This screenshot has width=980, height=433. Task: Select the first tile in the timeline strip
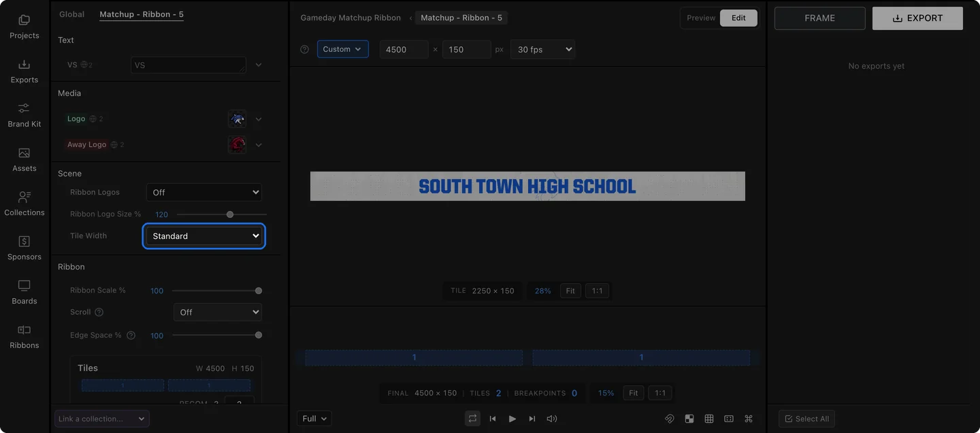tap(414, 357)
